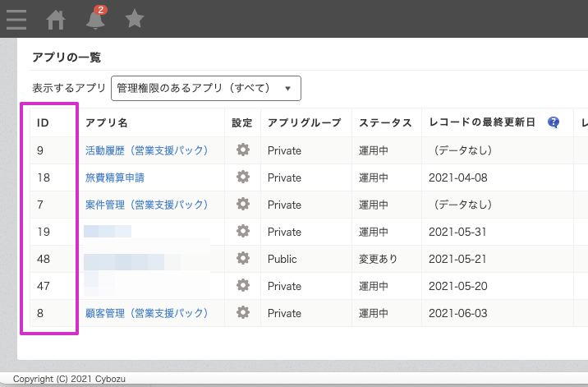The width and height of the screenshot is (588, 387).
Task: Click settings gear for 旅費精算申請
Action: pyautogui.click(x=242, y=177)
